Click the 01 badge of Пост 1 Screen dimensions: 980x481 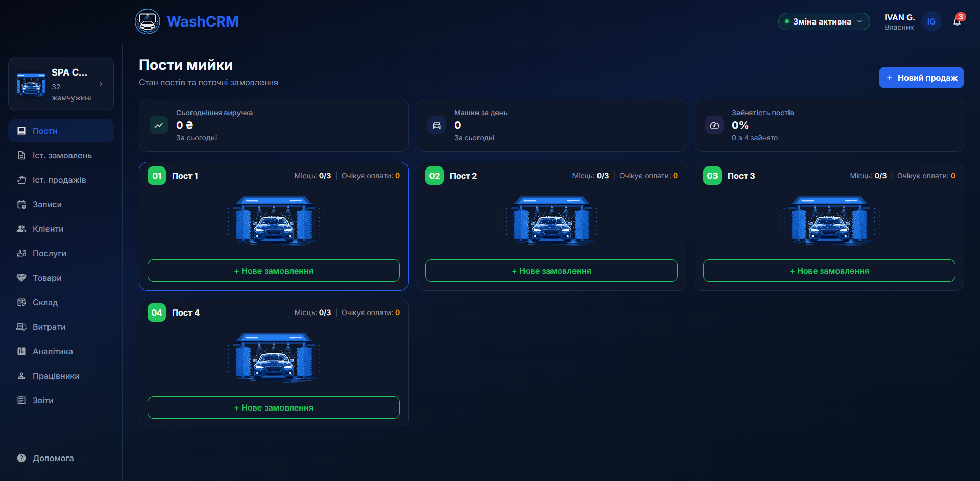[x=157, y=176]
